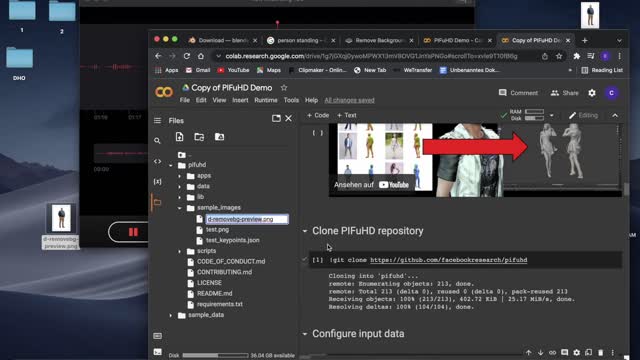Open the terminal icon in sidebar
Screen dimensions: 640x360
158,351
